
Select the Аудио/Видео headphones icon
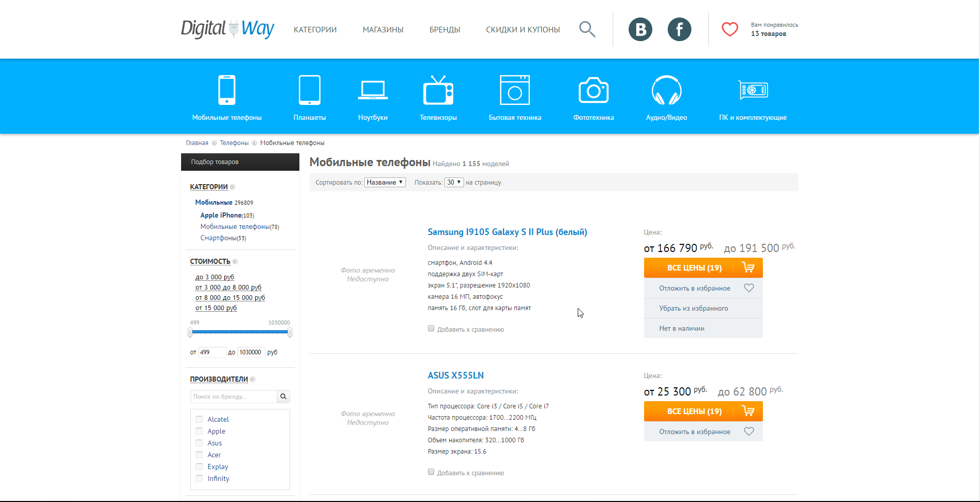click(x=667, y=90)
